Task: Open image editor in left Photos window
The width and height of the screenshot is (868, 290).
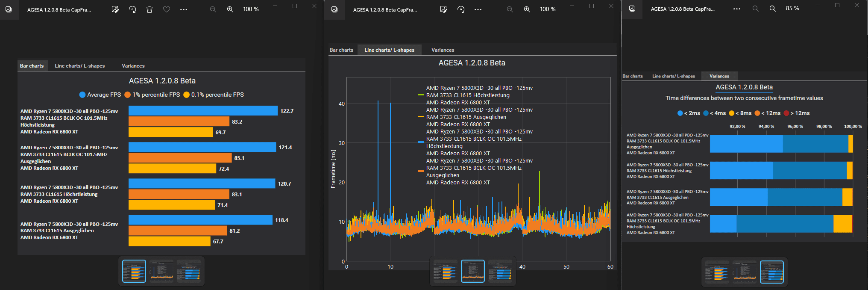Action: tap(115, 9)
